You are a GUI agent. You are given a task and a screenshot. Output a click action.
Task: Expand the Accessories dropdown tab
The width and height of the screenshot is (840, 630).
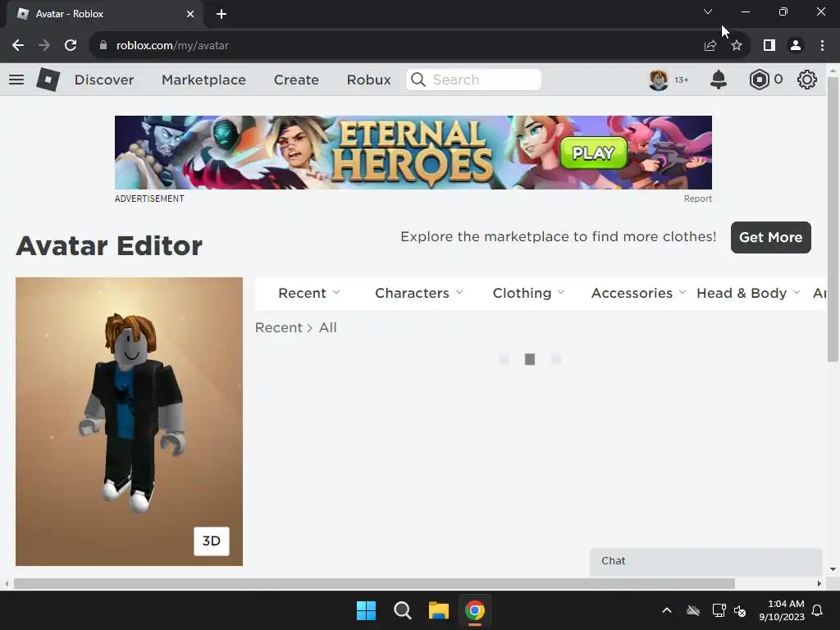click(638, 293)
